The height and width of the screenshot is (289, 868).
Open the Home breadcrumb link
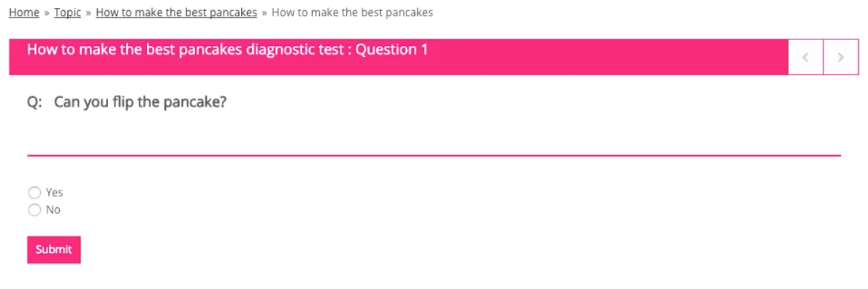tap(24, 12)
